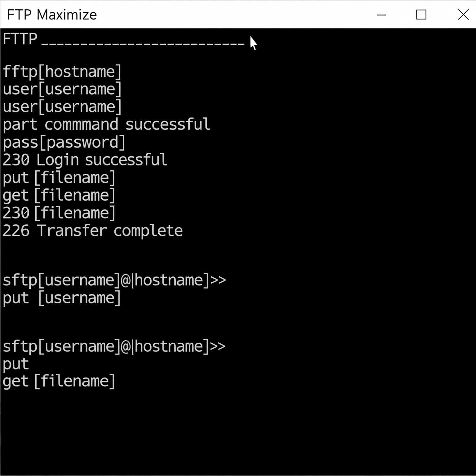Click the 230 [filename] line
Viewport: 476px width, 476px height.
[58, 212]
